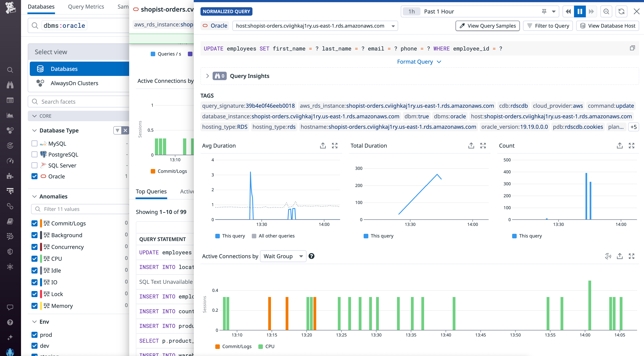
Task: Uncheck the Oracle database type filter
Action: [x=34, y=176]
